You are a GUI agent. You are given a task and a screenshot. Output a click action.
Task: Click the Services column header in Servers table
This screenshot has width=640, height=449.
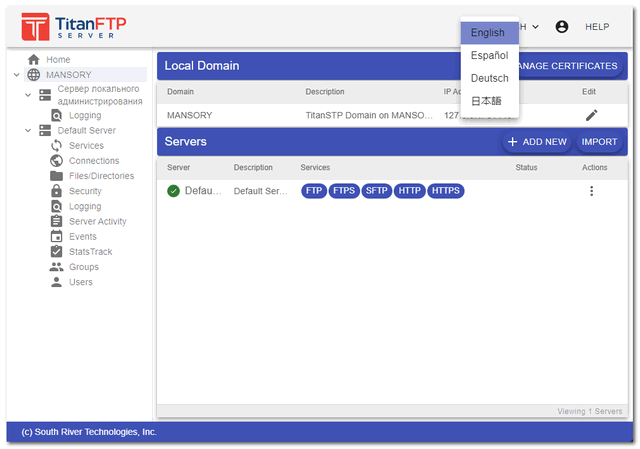pos(315,167)
